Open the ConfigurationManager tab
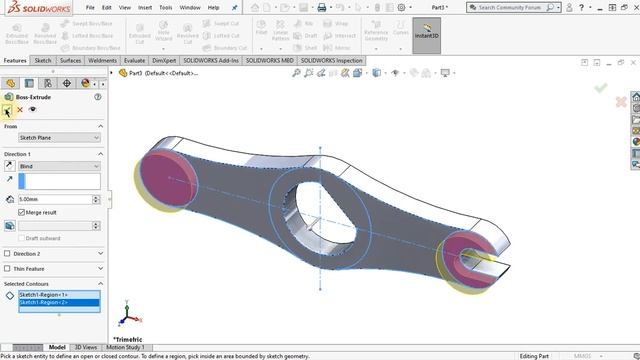Image resolution: width=640 pixels, height=360 pixels. coord(48,83)
